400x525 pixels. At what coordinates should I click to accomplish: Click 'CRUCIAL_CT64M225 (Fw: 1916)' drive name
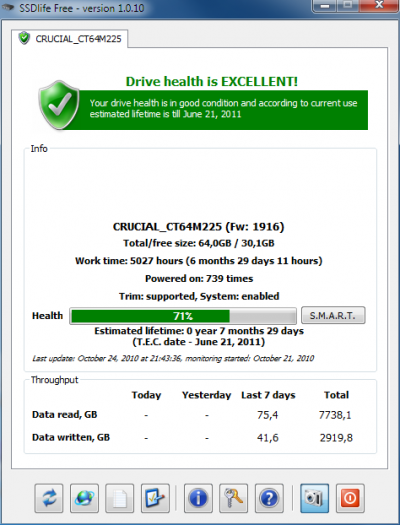(198, 227)
